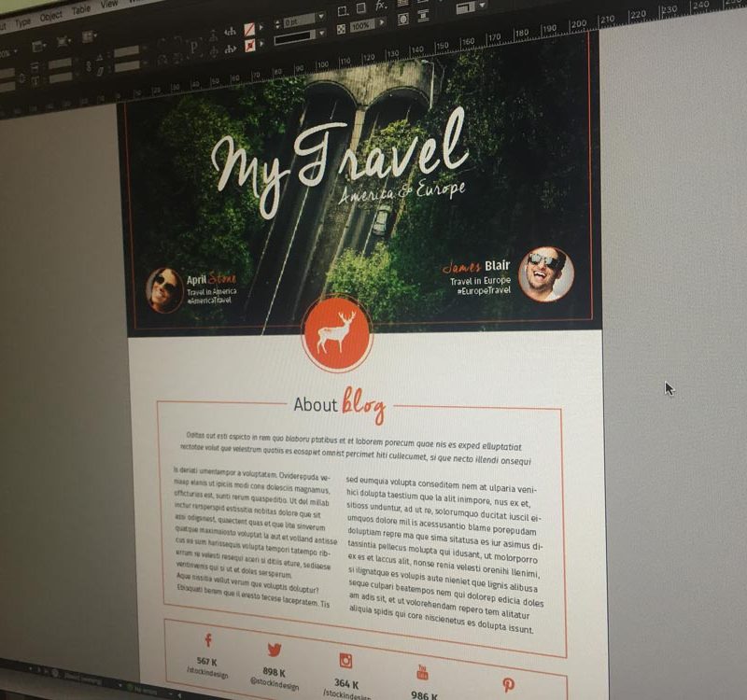Screen dimensions: 747x700
Task: Click the "My Travel" script title
Action: click(x=339, y=161)
